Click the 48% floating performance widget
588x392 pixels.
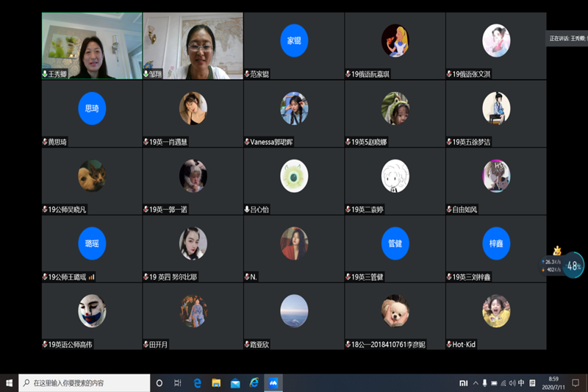(x=573, y=266)
